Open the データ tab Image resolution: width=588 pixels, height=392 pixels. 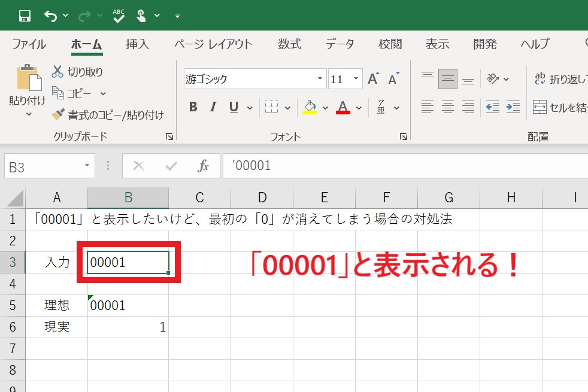(x=340, y=44)
